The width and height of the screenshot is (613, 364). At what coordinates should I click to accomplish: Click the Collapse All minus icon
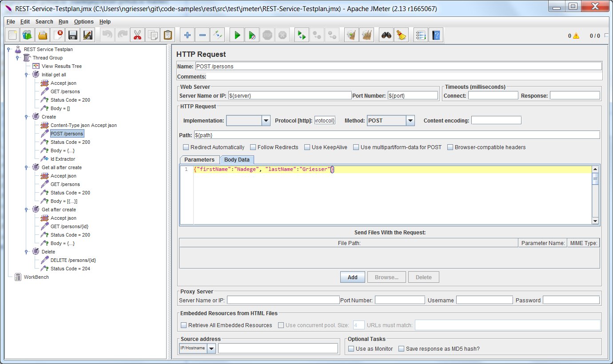click(x=203, y=35)
